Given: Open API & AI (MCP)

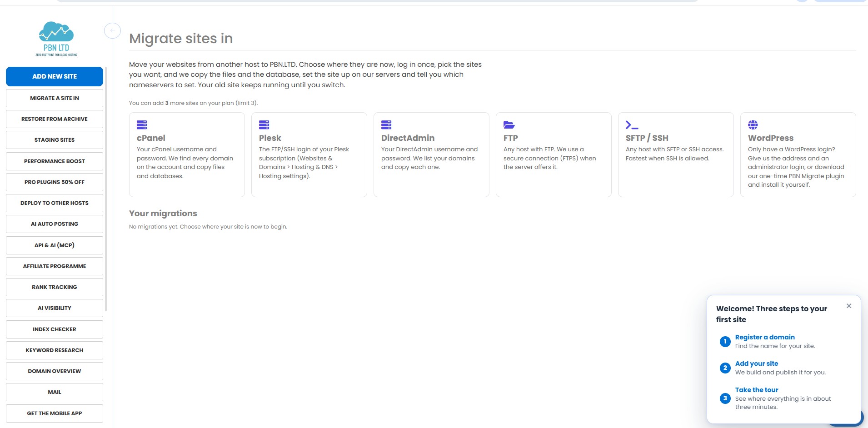Looking at the screenshot, I should pos(55,245).
